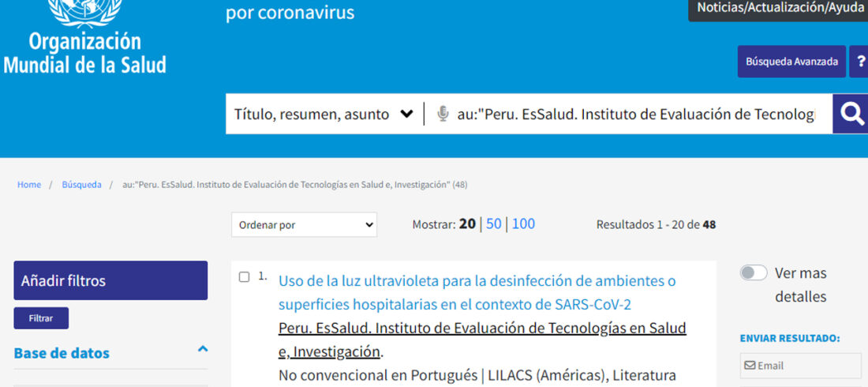Click the WHO emblem logo
The height and width of the screenshot is (387, 868).
84,12
